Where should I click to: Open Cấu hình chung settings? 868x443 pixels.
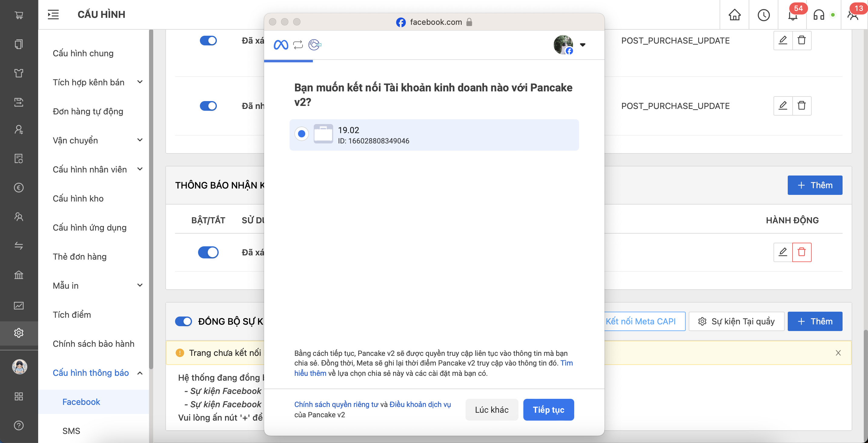click(83, 53)
